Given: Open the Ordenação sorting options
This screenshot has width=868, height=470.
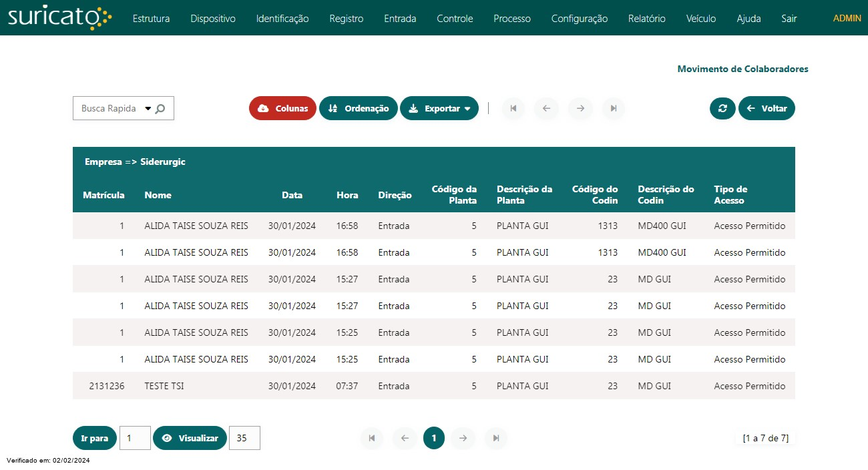Looking at the screenshot, I should click(359, 108).
